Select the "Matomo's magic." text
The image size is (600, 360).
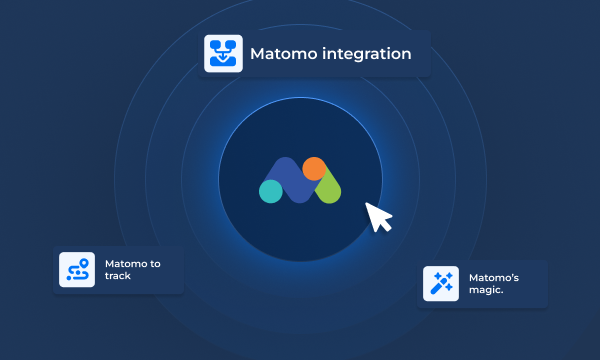point(494,283)
